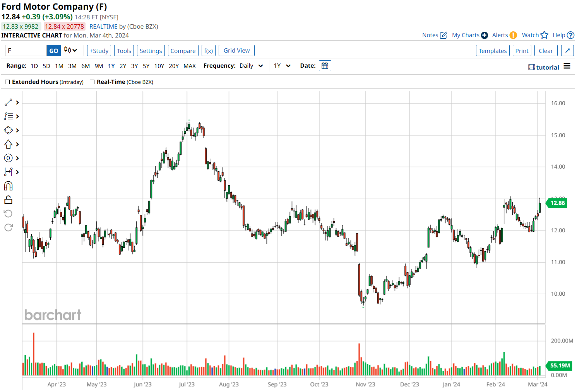Open the date picker calendar icon

coord(325,66)
